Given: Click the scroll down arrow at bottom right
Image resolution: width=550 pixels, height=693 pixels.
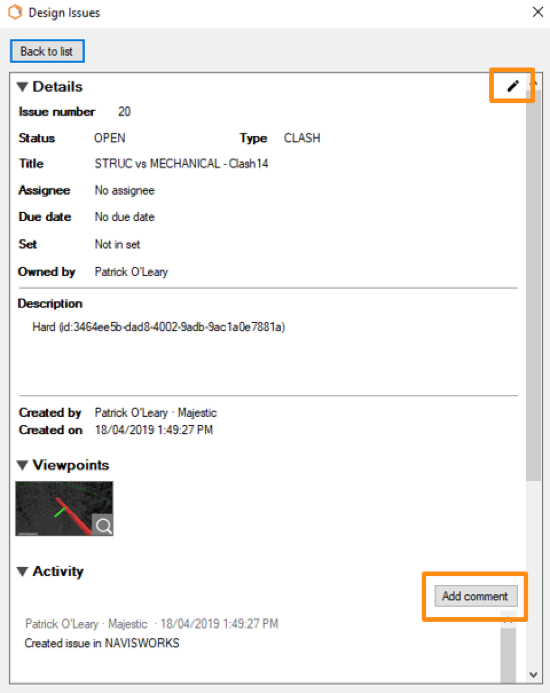Looking at the screenshot, I should coord(533,674).
